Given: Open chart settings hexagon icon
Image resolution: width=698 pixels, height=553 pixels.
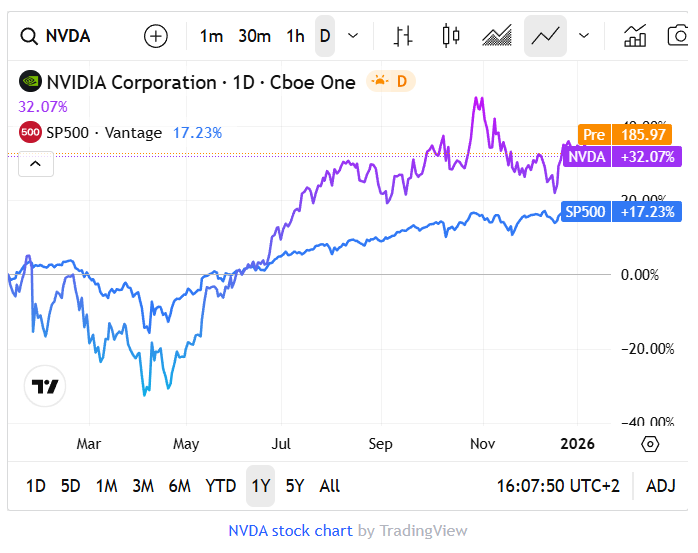Looking at the screenshot, I should point(650,444).
